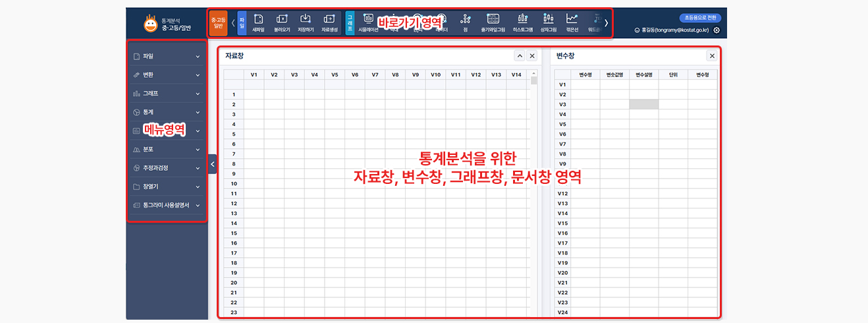Choose the 꺾은선 line chart icon
Image resolution: width=868 pixels, height=323 pixels.
572,22
